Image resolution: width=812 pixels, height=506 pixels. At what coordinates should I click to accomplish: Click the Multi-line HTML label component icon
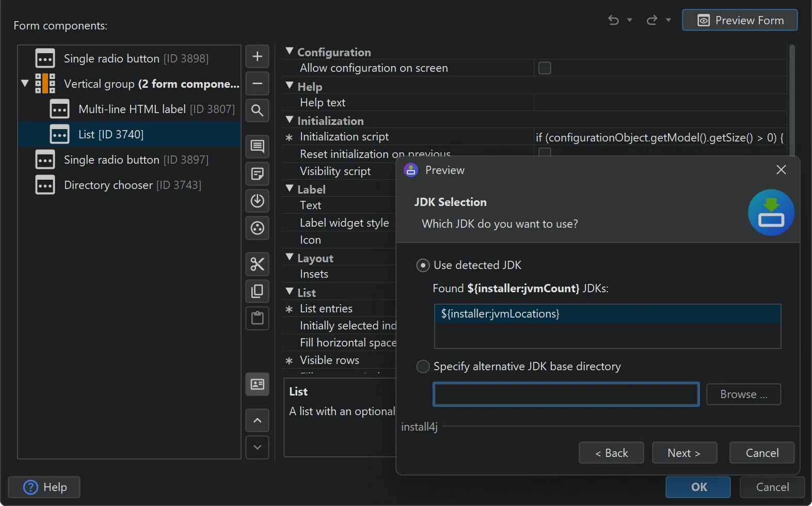tap(59, 109)
